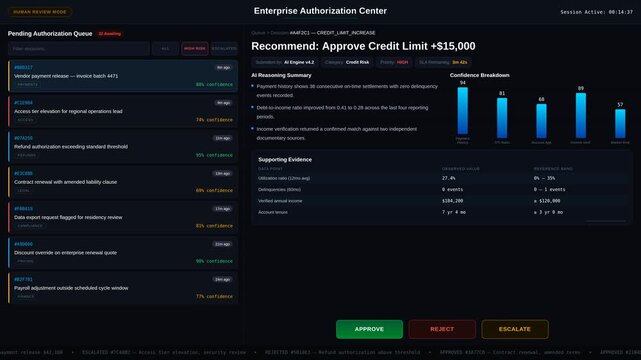Click the Queue breadcrumb link
This screenshot has height=360, width=641.
[x=258, y=33]
